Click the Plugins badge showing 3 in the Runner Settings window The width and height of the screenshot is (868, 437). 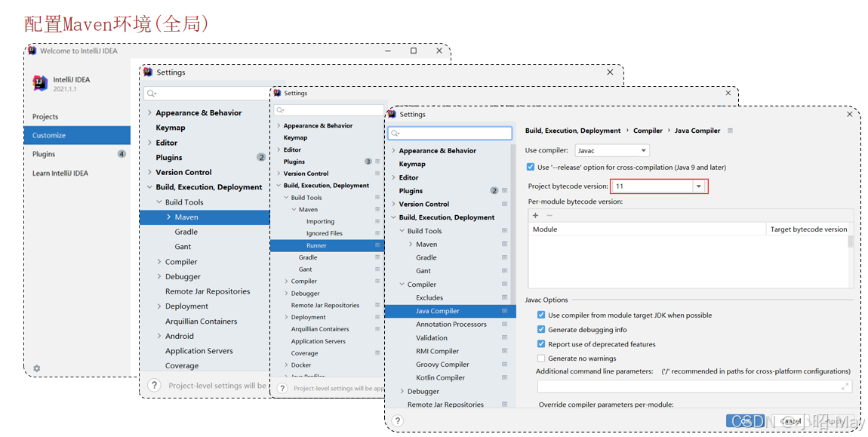click(x=368, y=162)
